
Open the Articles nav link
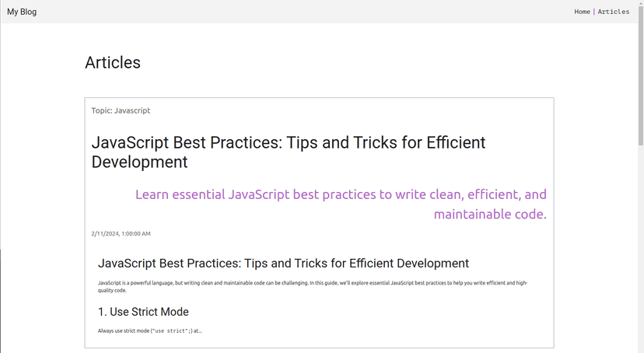point(614,12)
